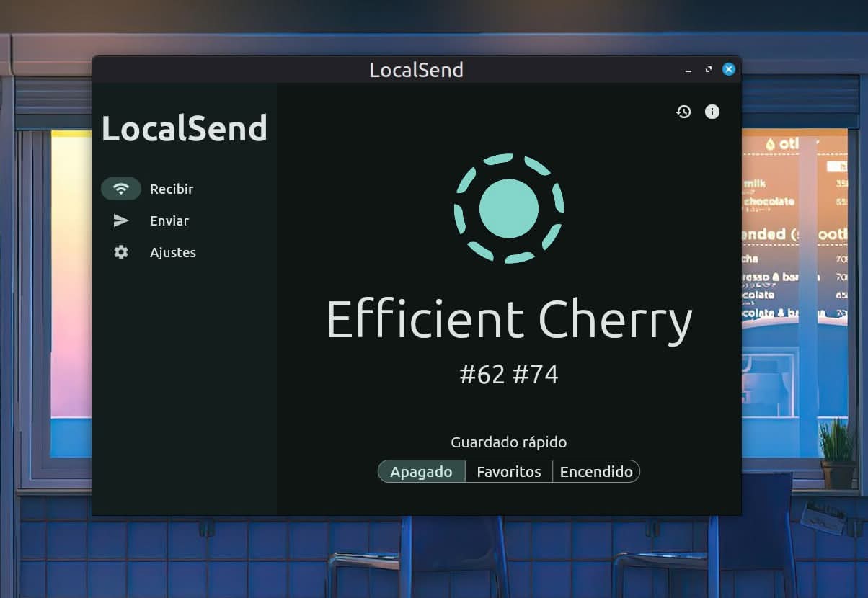Click the large teal LocalSend logo
This screenshot has height=598, width=868.
click(509, 208)
